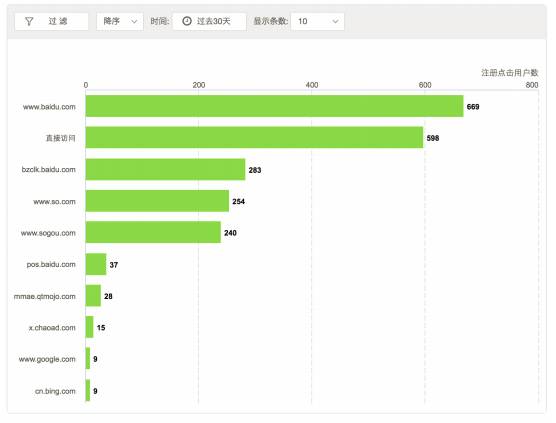Open the 过滤 filter button

click(52, 21)
